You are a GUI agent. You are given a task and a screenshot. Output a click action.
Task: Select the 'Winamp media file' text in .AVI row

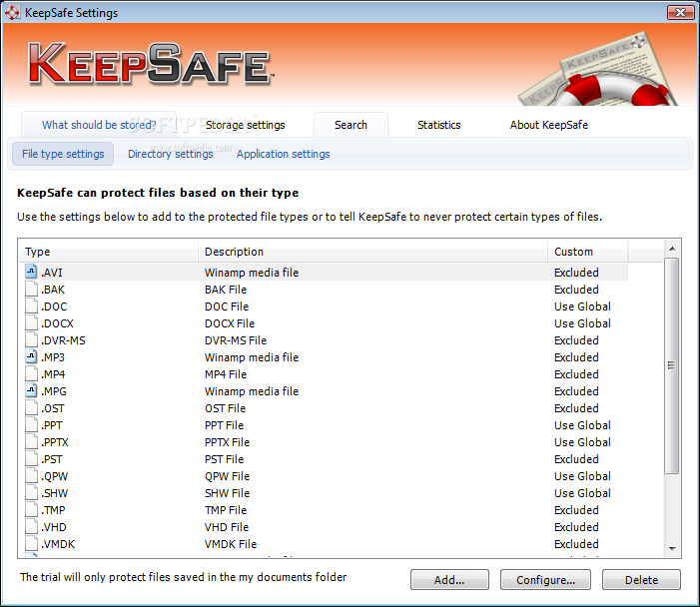coord(252,273)
